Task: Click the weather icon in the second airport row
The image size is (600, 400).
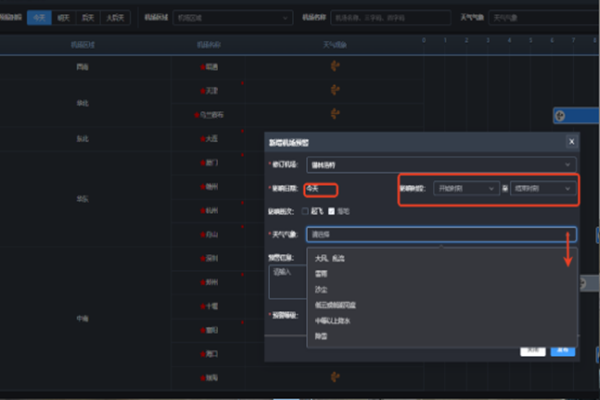Action: pos(333,91)
